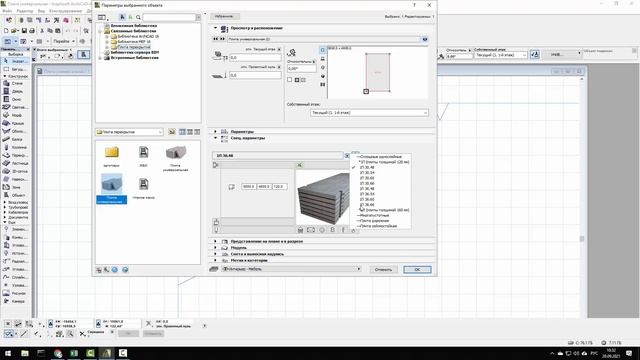Screen dimensions: 640x360
Task: Click the Save icon in main toolbar
Action: (24, 31)
